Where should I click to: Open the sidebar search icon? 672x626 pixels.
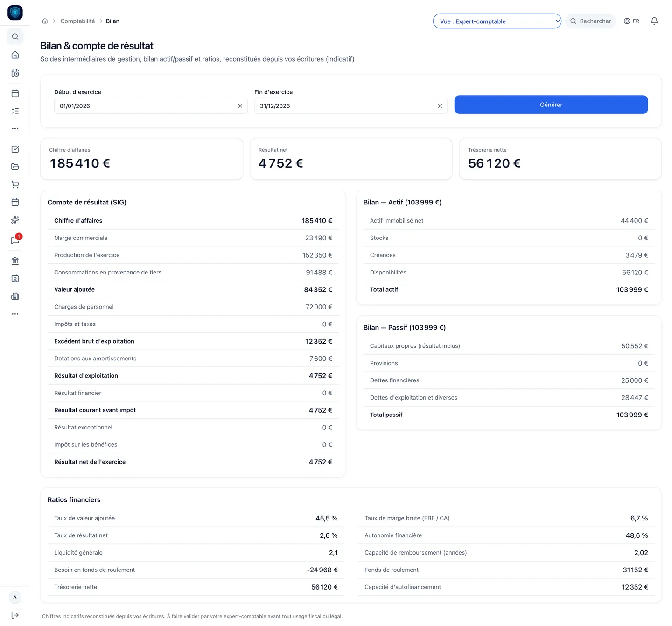click(x=15, y=36)
